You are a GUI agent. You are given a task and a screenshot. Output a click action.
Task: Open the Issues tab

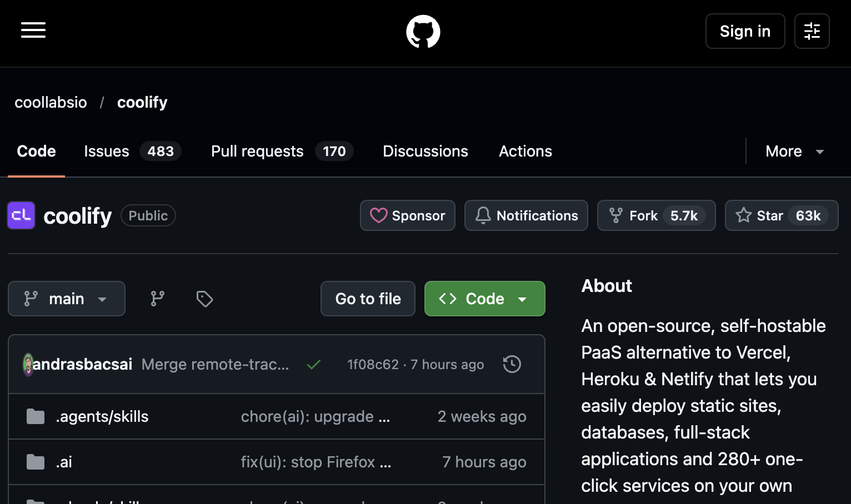(133, 151)
